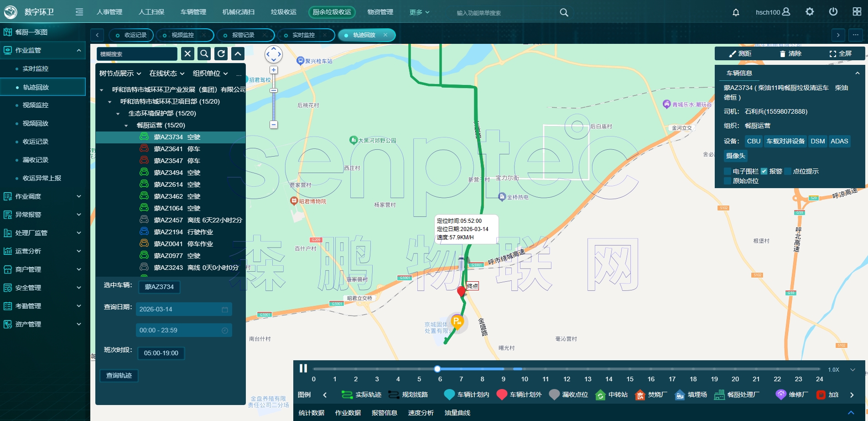The height and width of the screenshot is (421, 868).
Task: Uncheck the 报警 checkbox
Action: [764, 171]
